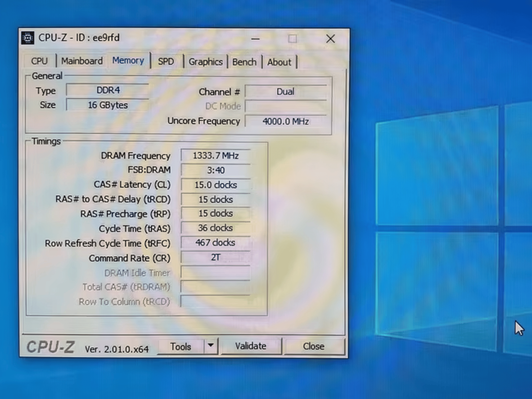
Task: Open the About tab
Action: 279,62
